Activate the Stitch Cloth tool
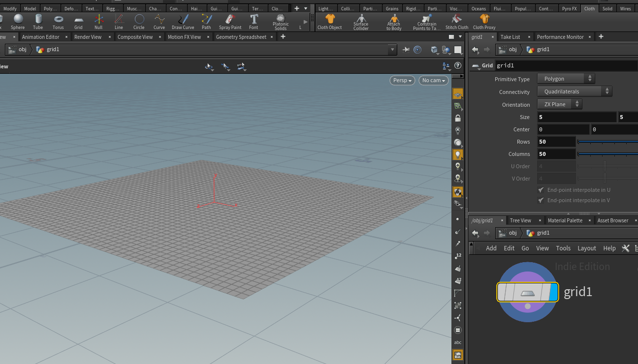The width and height of the screenshot is (638, 364). coord(457,21)
